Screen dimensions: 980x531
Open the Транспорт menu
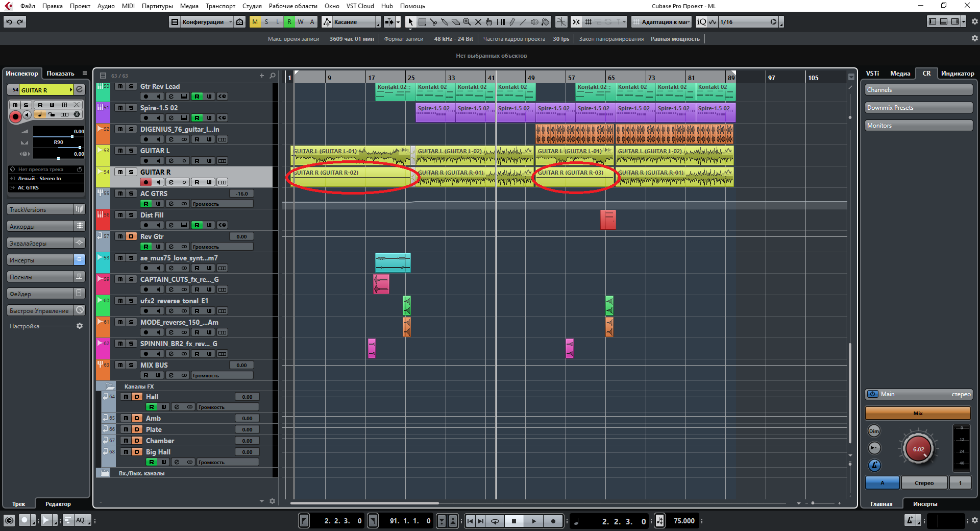pyautogui.click(x=220, y=6)
